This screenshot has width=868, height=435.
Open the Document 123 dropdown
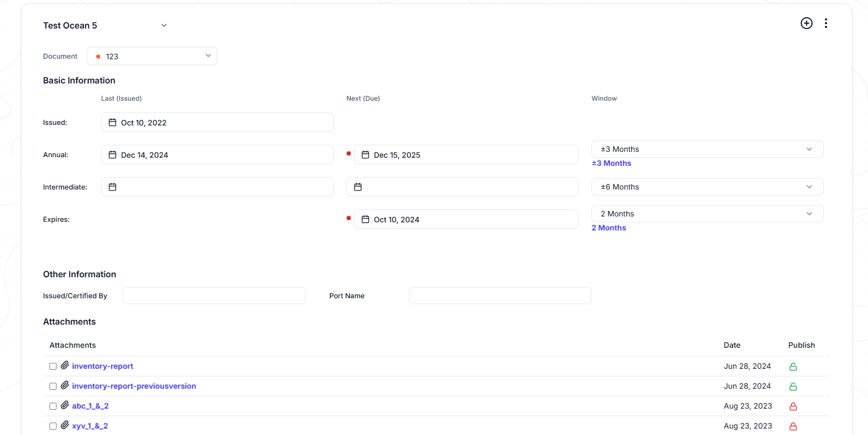click(x=152, y=56)
